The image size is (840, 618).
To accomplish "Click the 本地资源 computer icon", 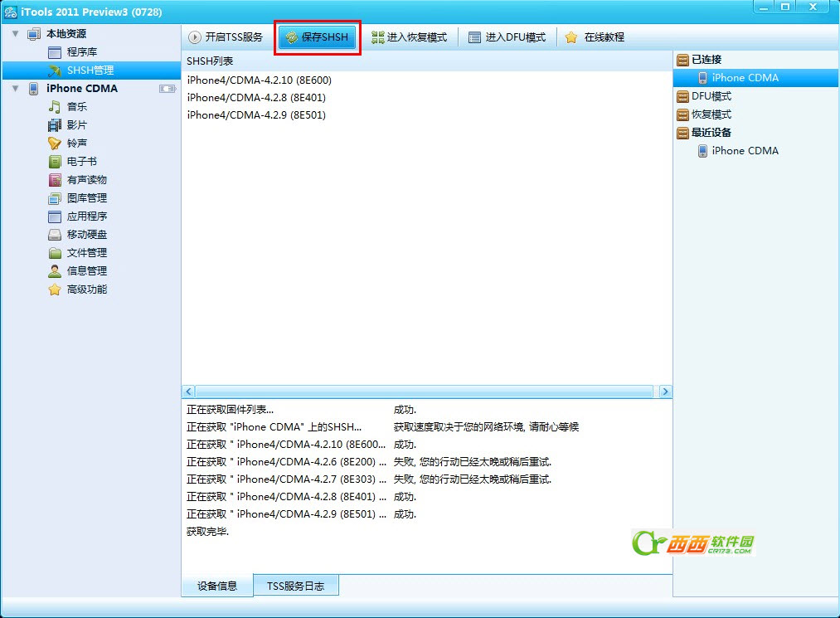I will tap(34, 34).
